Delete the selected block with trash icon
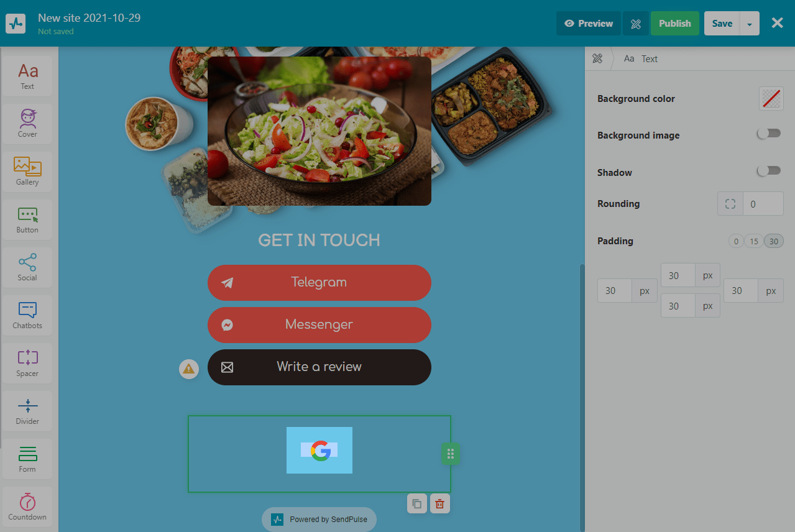The image size is (795, 532). pyautogui.click(x=439, y=504)
